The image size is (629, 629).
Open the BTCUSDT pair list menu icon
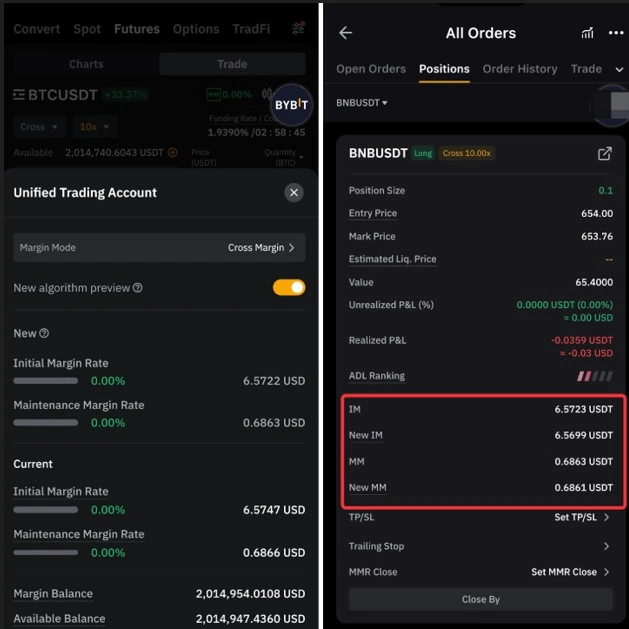19,95
